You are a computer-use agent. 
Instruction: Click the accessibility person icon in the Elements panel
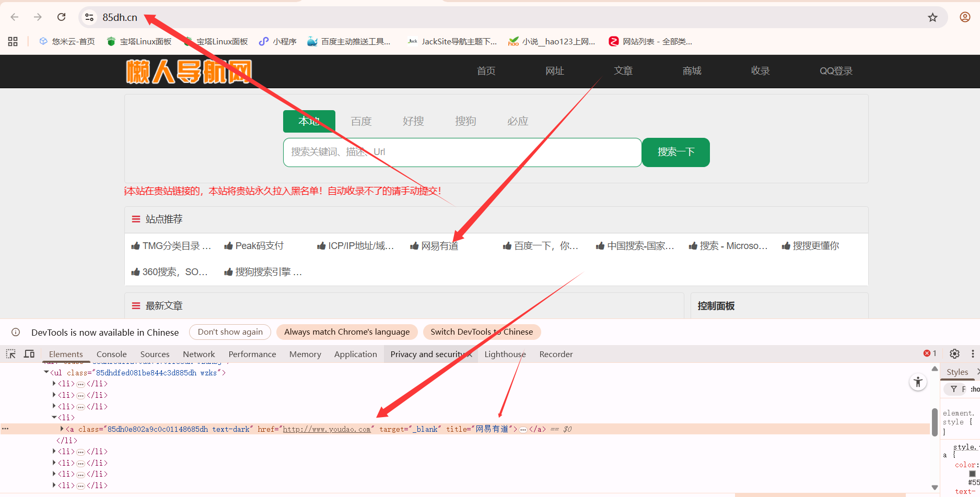pos(918,382)
